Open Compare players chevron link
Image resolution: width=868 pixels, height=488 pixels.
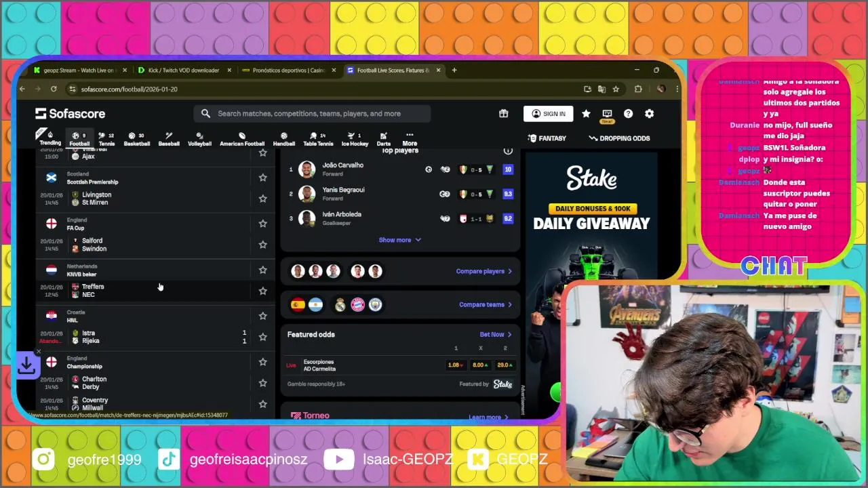tap(484, 271)
